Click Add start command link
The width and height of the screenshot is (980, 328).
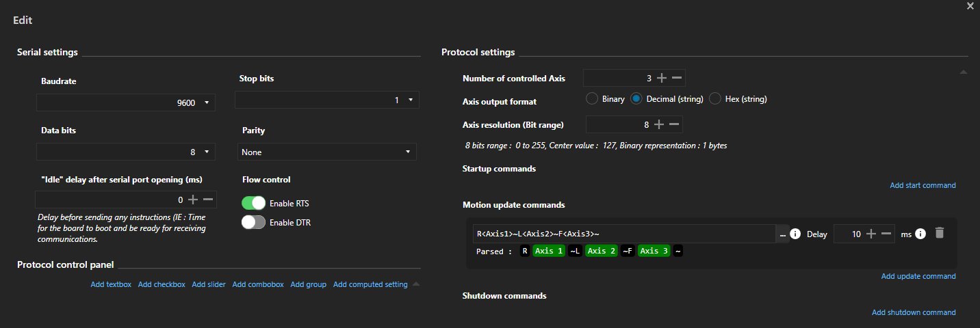(923, 185)
